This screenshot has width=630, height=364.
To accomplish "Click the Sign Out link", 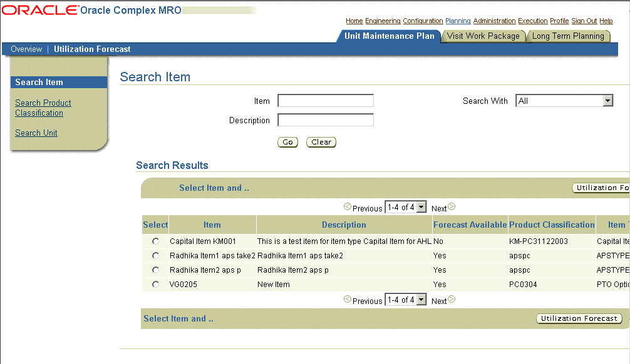I will click(584, 21).
